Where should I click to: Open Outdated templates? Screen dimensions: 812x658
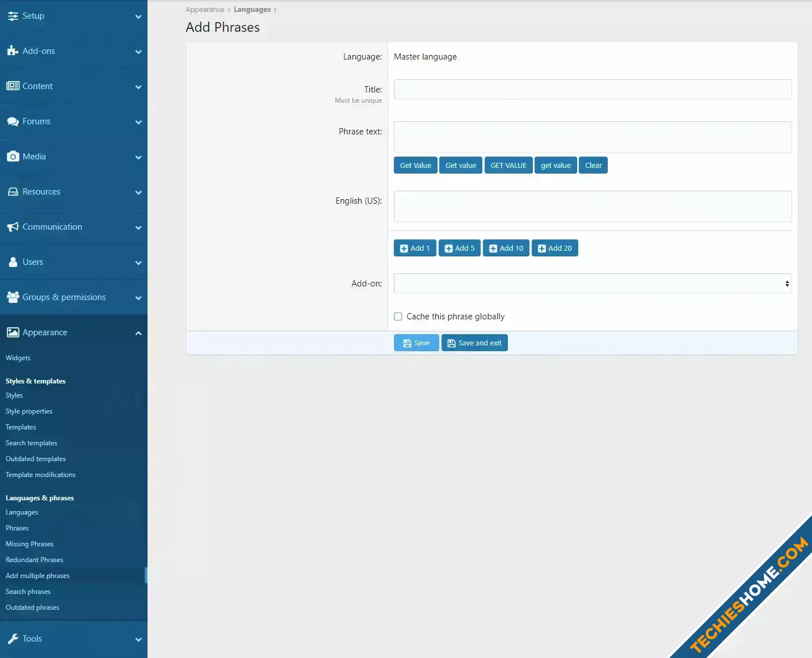click(x=36, y=459)
